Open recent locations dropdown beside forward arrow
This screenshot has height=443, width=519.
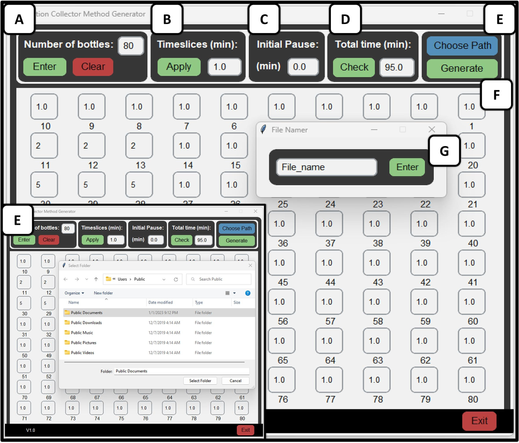[87, 279]
